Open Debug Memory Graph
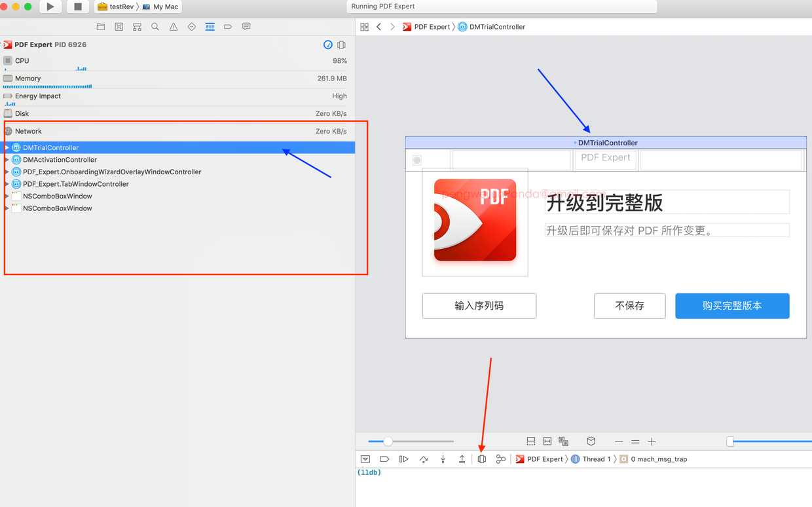 pyautogui.click(x=501, y=459)
